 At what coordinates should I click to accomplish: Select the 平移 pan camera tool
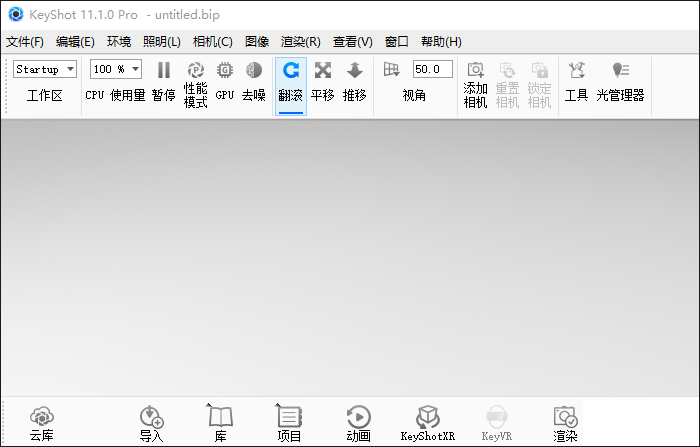click(x=322, y=83)
